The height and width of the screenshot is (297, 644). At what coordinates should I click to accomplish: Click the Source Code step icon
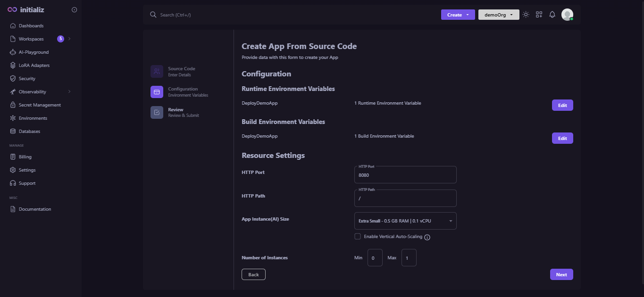coord(157,72)
